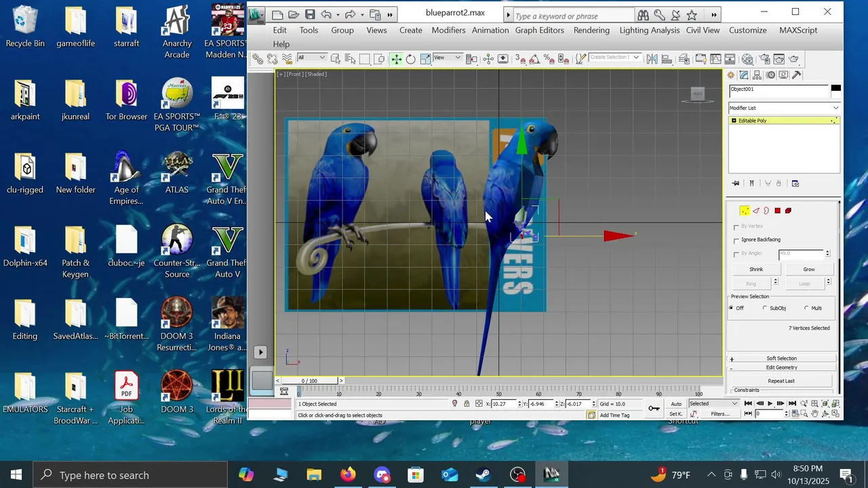Enable Ignore Backfacing checkbox
Viewport: 868px width, 488px height.
(736, 240)
